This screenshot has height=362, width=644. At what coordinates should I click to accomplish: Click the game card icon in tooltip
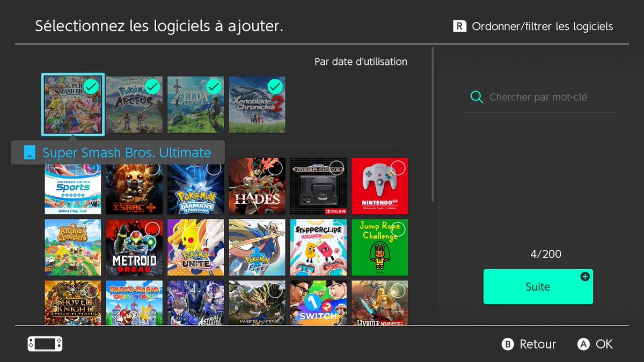tap(30, 153)
